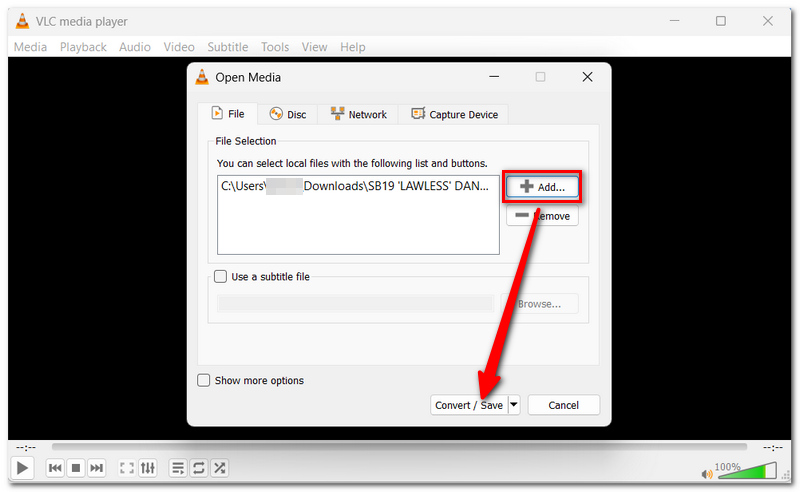800x492 pixels.
Task: Open the View menu
Action: tap(314, 47)
